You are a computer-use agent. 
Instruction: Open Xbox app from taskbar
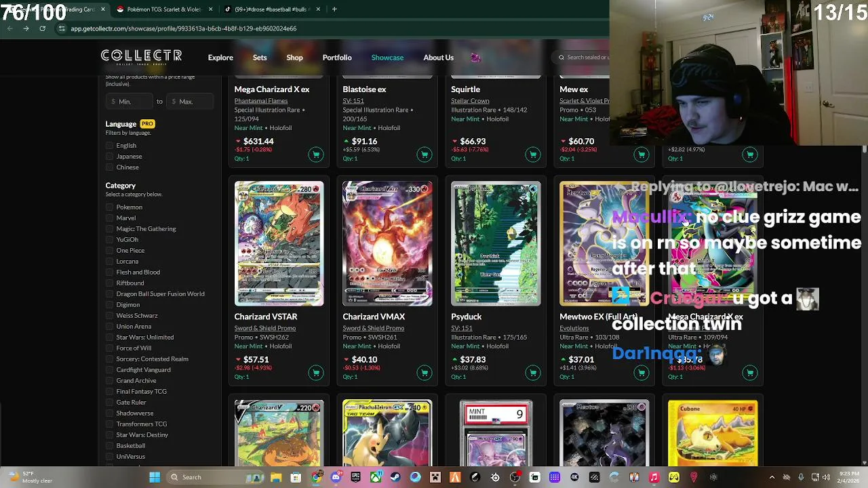375,477
